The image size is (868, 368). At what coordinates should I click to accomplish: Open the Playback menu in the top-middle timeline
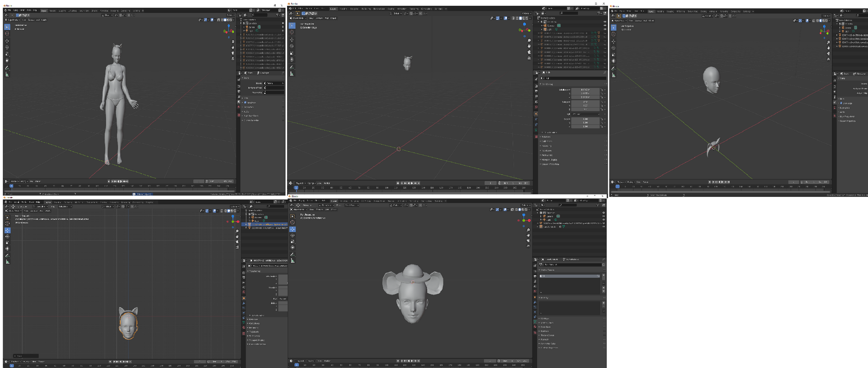[300, 183]
